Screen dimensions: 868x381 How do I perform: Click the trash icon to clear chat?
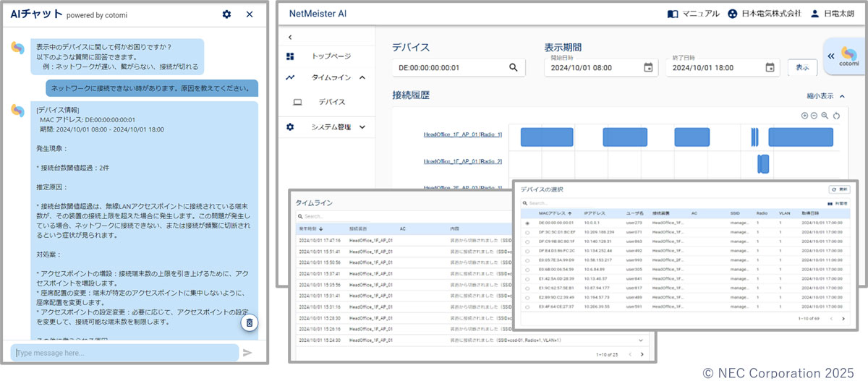249,322
